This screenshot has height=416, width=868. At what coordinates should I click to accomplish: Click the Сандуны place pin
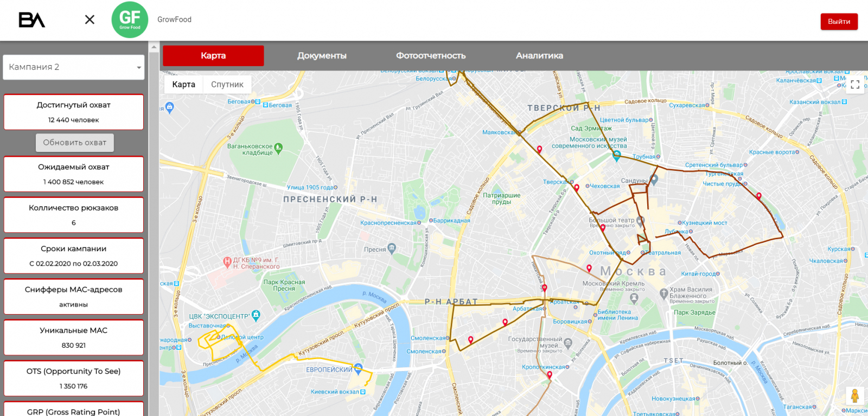pos(654,180)
